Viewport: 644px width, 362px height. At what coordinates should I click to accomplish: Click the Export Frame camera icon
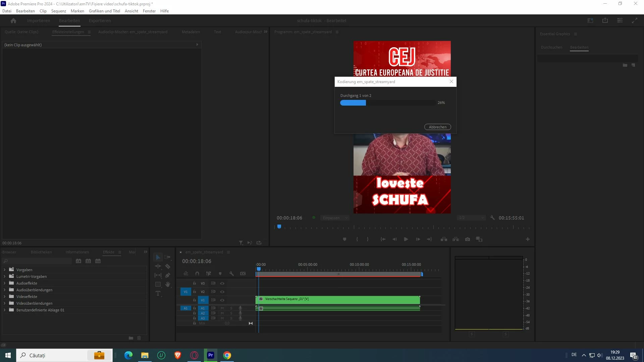[468, 239]
